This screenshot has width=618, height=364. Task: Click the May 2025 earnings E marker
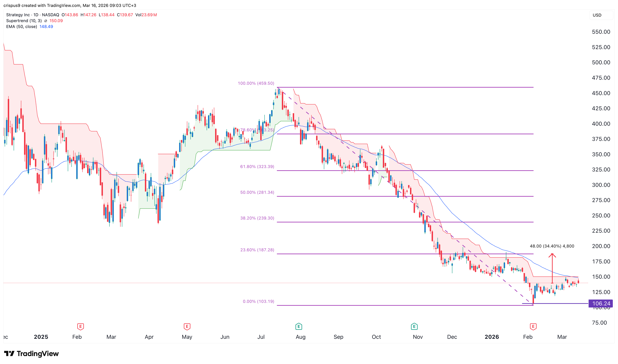coord(187,326)
